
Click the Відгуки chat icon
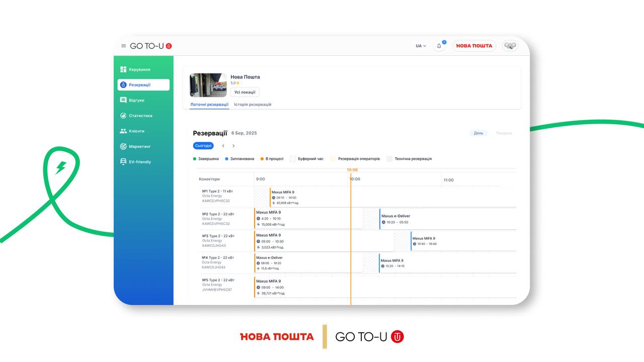coord(123,100)
